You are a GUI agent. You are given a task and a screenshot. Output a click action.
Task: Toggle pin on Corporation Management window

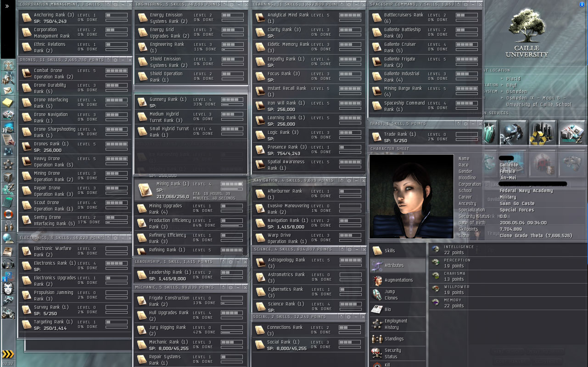click(115, 4)
